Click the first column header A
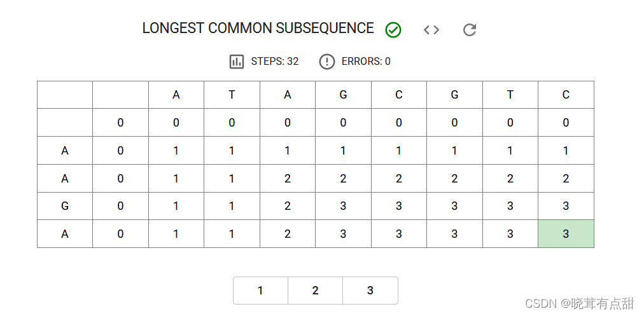This screenshot has height=316, width=644. click(176, 95)
